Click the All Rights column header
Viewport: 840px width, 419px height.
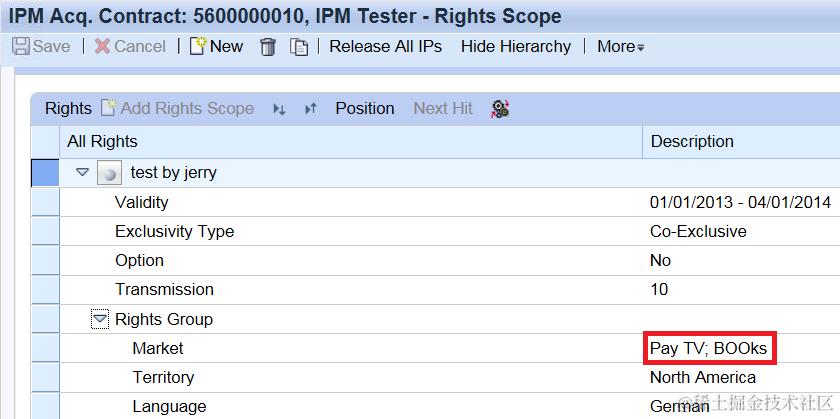click(351, 142)
